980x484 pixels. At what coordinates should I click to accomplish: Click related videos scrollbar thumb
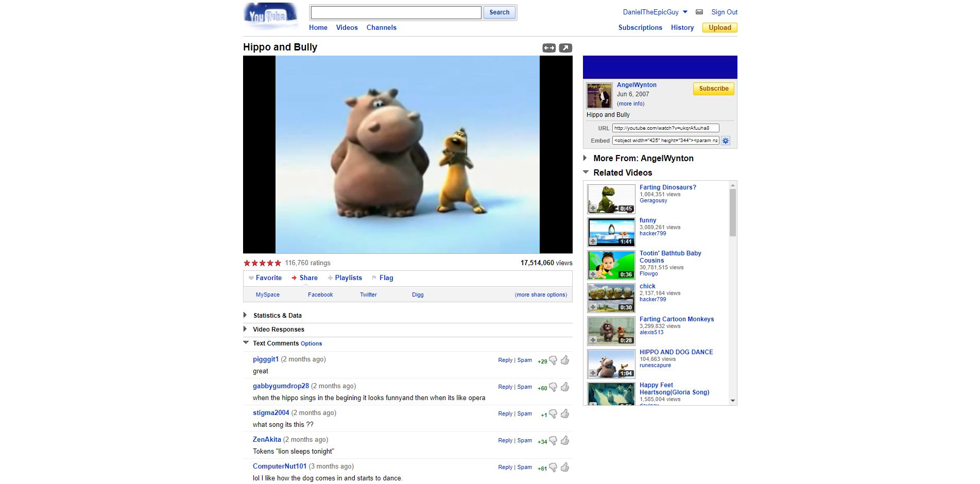[733, 212]
